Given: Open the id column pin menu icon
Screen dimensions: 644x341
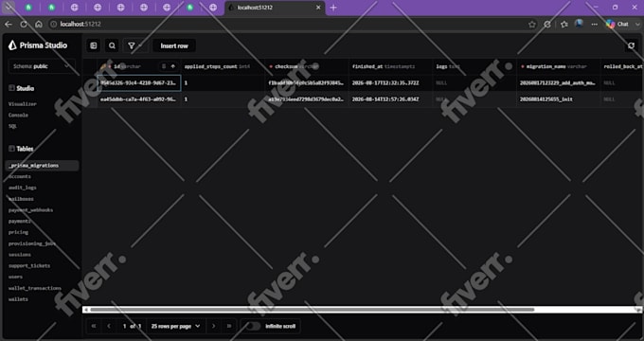Looking at the screenshot, I should click(164, 66).
